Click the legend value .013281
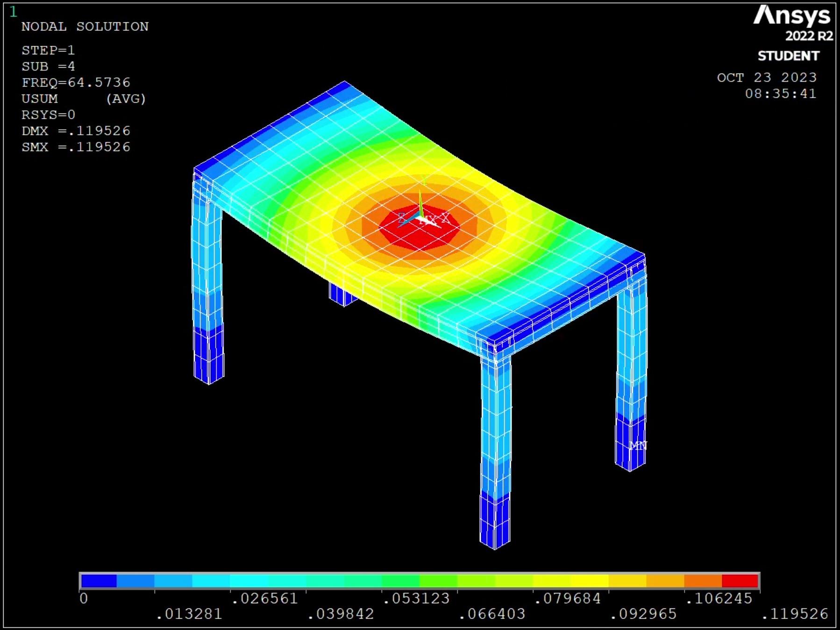Image resolution: width=840 pixels, height=630 pixels. point(189,614)
